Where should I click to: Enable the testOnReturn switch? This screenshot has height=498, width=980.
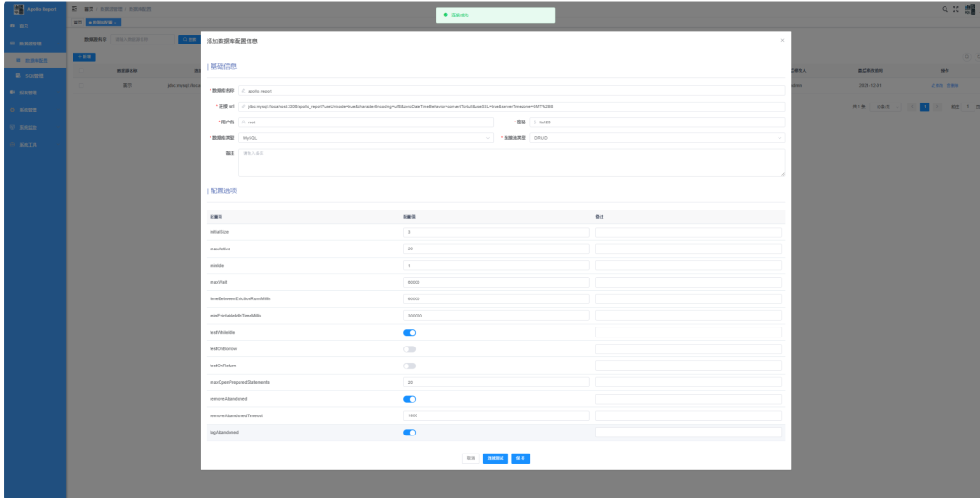pos(408,366)
